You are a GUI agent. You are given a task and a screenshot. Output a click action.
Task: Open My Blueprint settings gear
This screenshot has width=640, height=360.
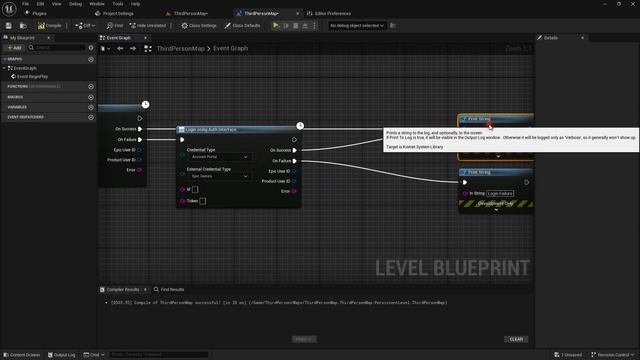click(x=91, y=48)
